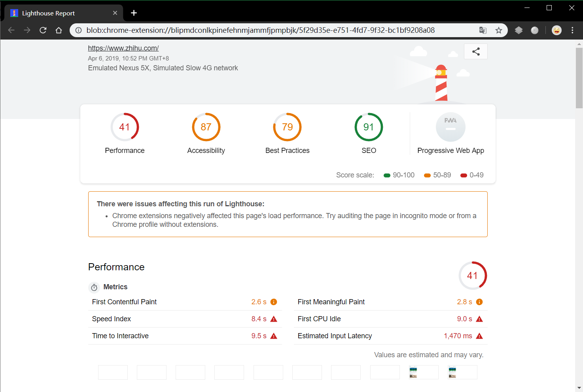Minimize the Chrome window
The image size is (583, 392).
[x=527, y=8]
